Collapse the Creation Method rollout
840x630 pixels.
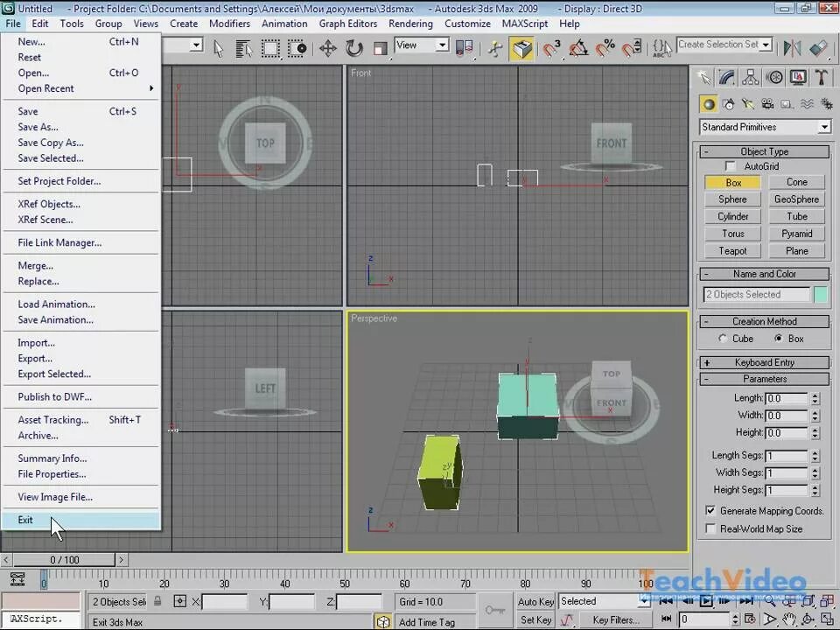765,321
